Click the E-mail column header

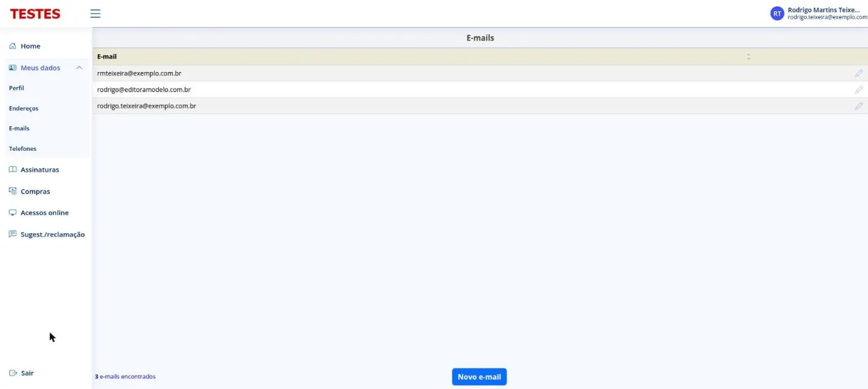(x=107, y=56)
